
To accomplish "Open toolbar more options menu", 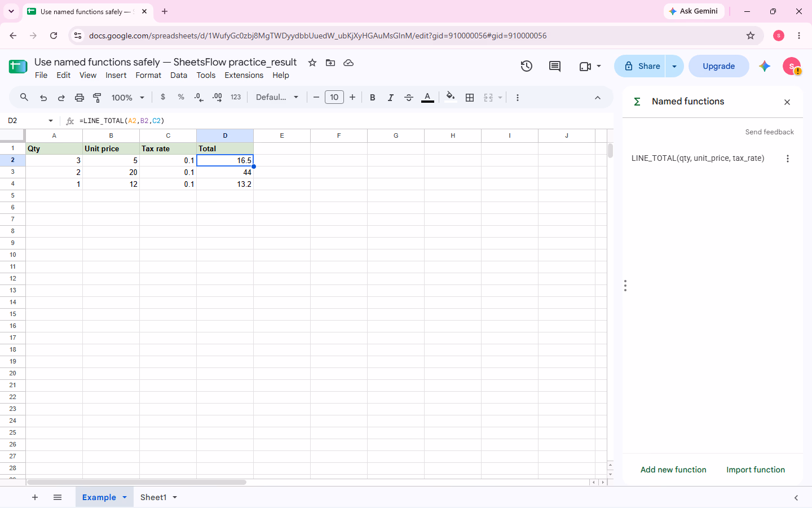I will [x=517, y=98].
